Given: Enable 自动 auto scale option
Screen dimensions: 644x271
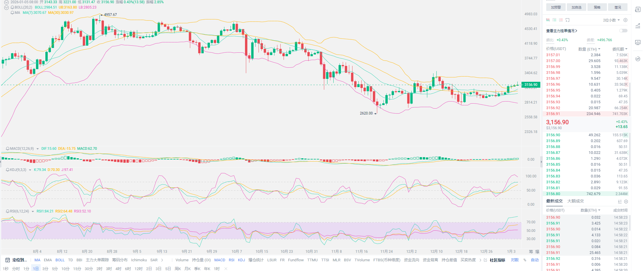Looking at the screenshot, I should [x=534, y=260].
